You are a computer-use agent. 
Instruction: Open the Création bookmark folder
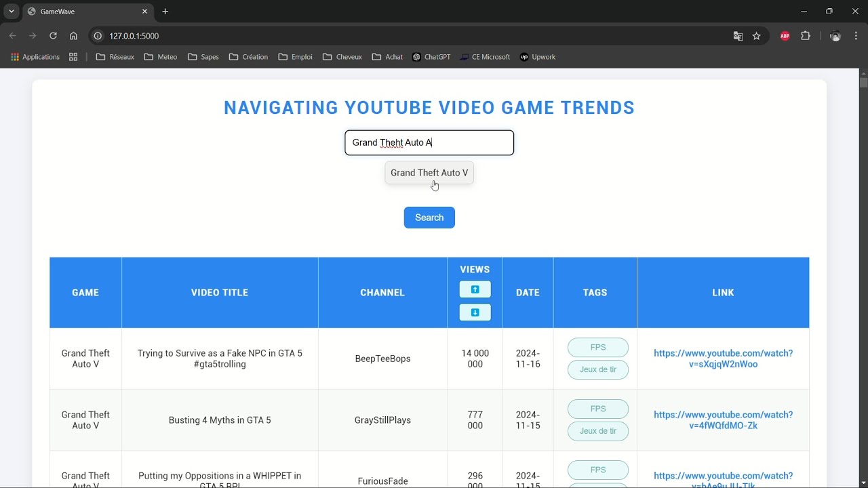pos(248,57)
